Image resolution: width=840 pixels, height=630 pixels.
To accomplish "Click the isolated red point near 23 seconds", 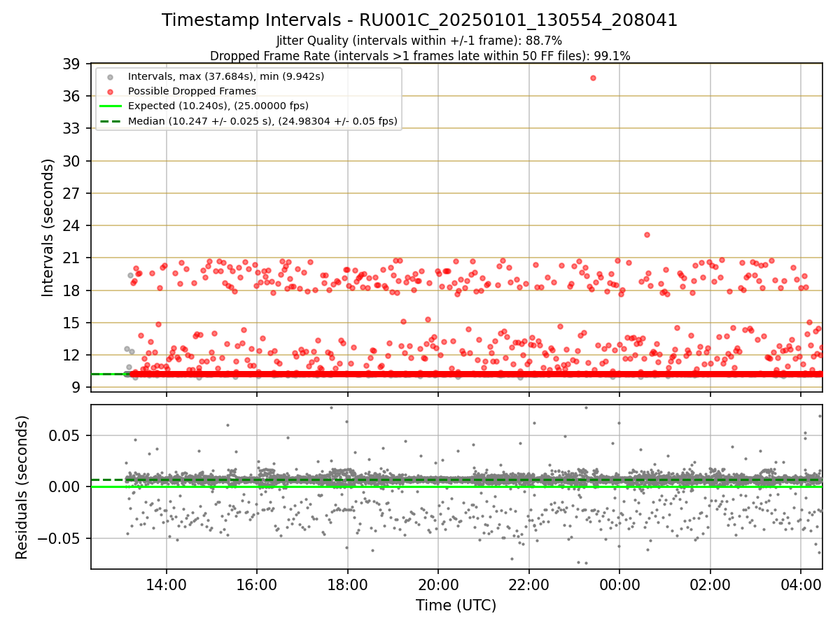I will tap(647, 234).
